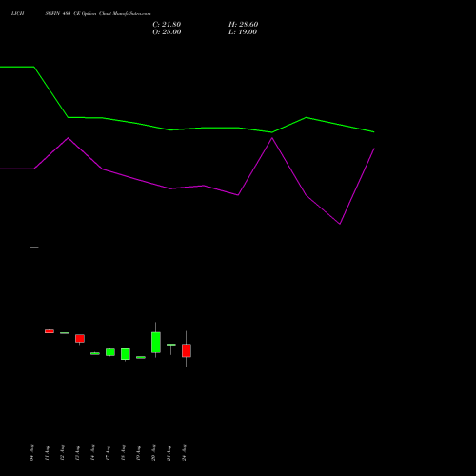Click the red candlestick body above 13 Aug
This screenshot has height=476, width=476.
(x=80, y=338)
